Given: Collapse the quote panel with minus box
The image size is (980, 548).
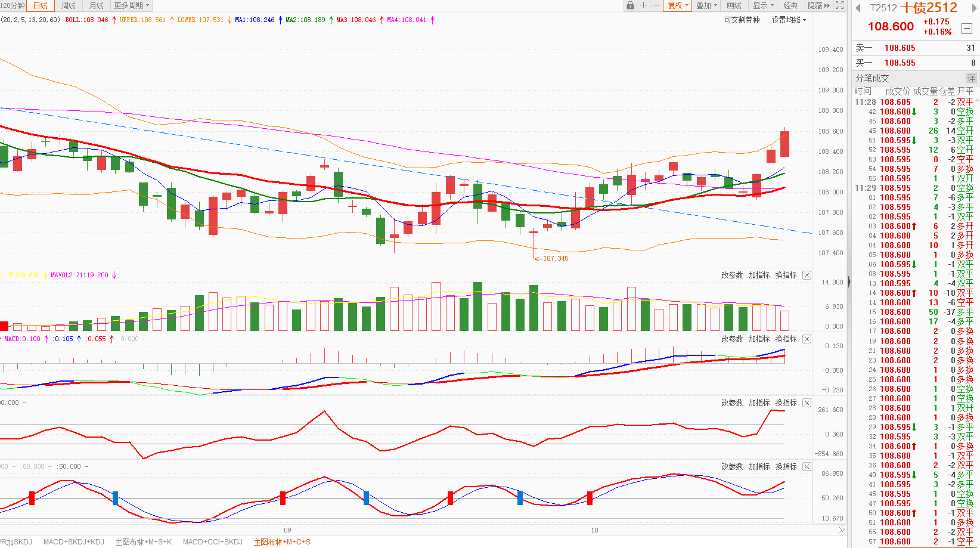Looking at the screenshot, I should tap(967, 29).
